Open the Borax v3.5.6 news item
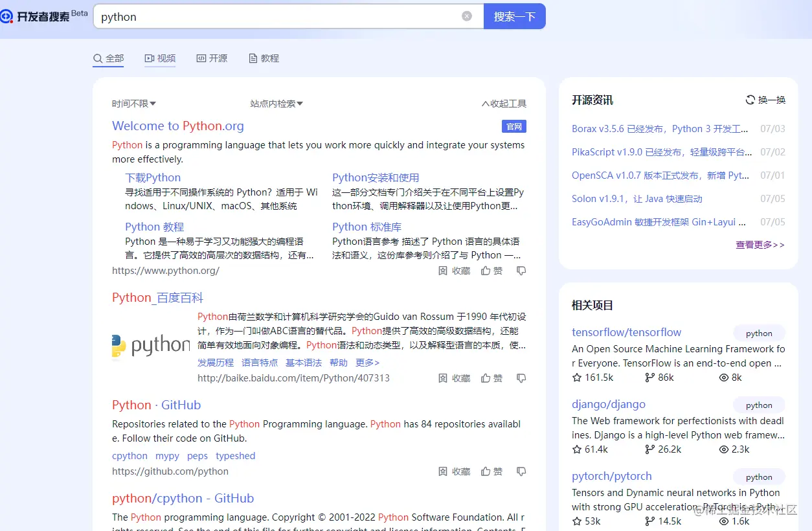Image resolution: width=812 pixels, height=531 pixels. (660, 129)
